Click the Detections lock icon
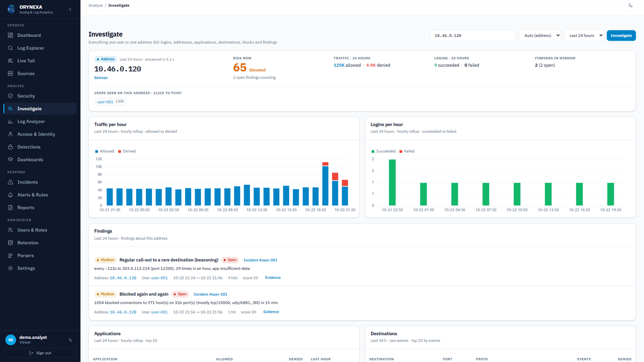This screenshot has height=362, width=644. click(10, 147)
